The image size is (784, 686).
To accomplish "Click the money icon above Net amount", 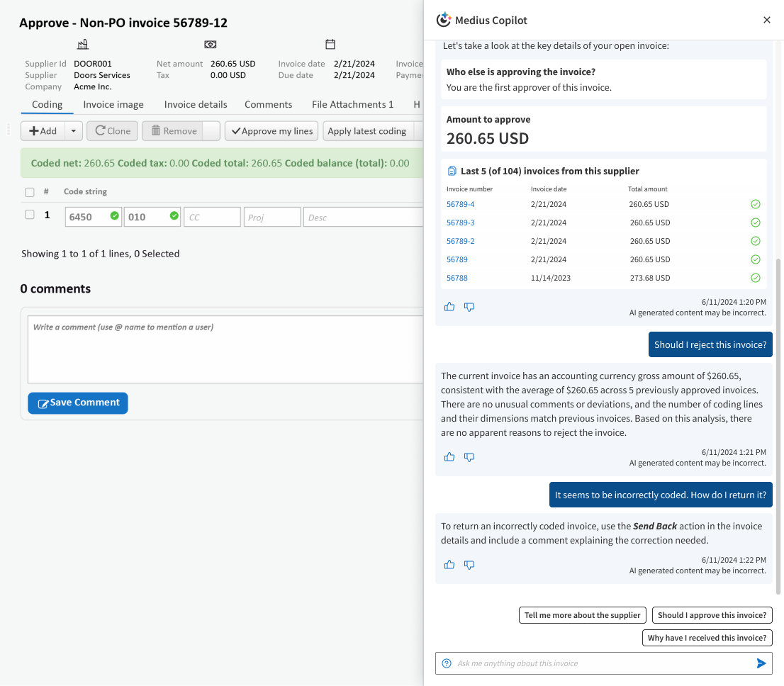I will [211, 45].
